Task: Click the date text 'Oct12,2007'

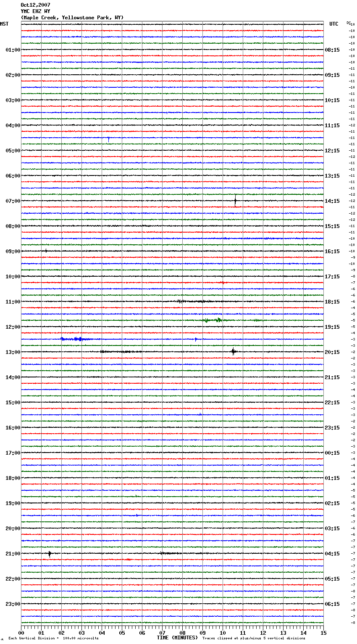Action: (35, 5)
